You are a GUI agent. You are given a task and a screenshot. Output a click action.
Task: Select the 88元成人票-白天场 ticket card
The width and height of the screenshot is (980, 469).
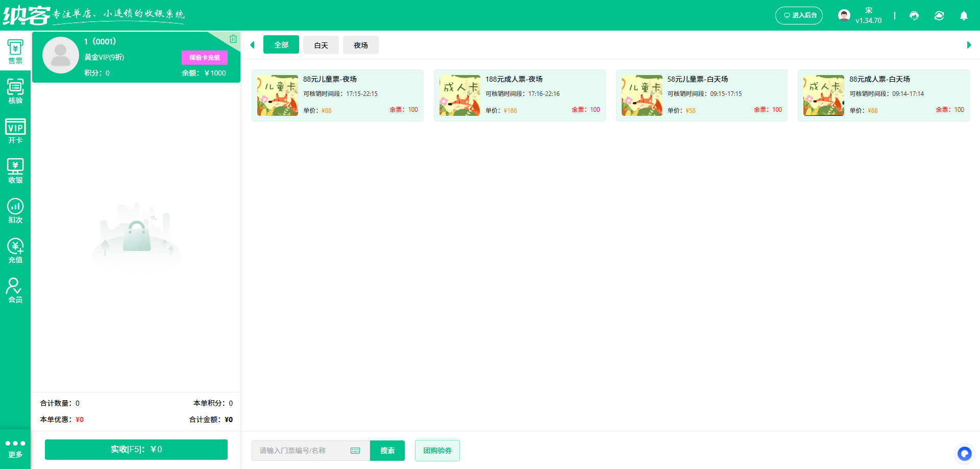884,95
